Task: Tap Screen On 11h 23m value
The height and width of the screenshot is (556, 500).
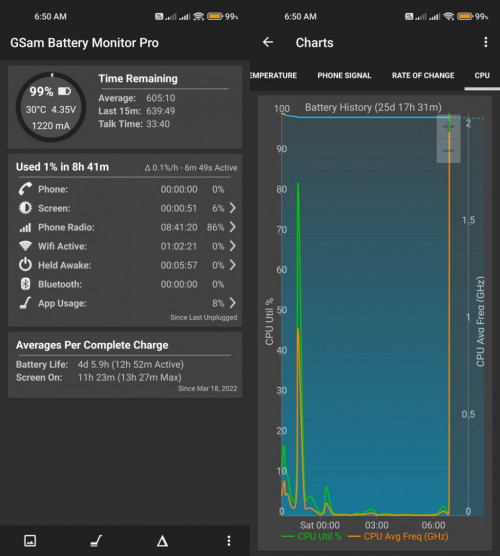Action: point(129,377)
